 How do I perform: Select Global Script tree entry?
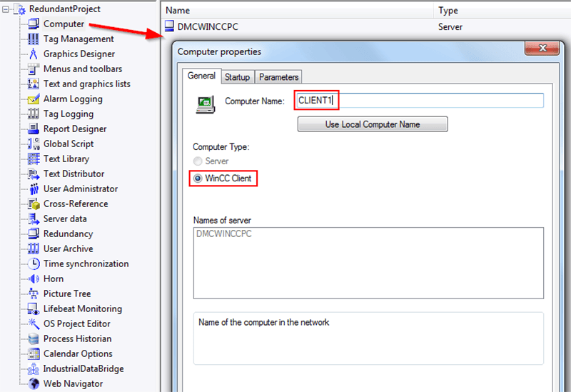pyautogui.click(x=69, y=144)
